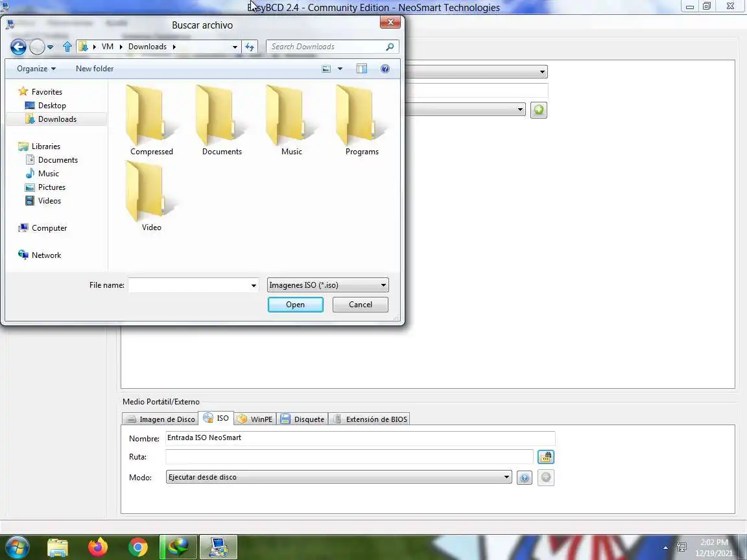Select Network in the navigation pane
Image resolution: width=747 pixels, height=560 pixels.
click(46, 255)
